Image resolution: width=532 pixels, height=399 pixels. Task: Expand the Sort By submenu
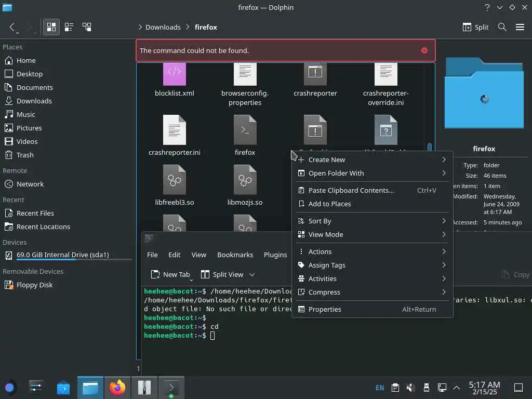372,221
